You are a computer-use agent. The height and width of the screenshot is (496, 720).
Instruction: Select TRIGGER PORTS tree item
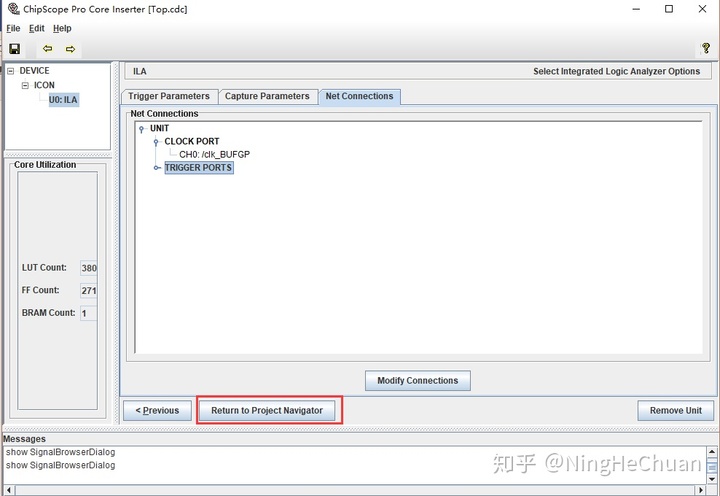199,168
